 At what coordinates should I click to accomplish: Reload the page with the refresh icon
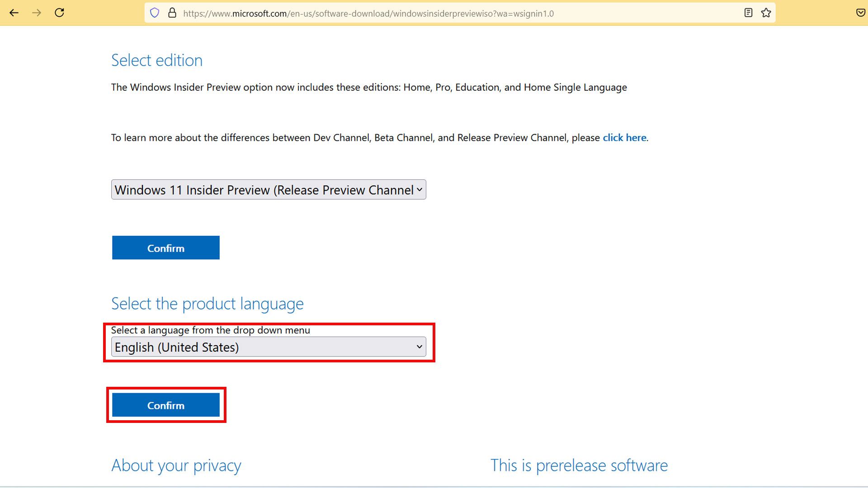click(x=59, y=13)
